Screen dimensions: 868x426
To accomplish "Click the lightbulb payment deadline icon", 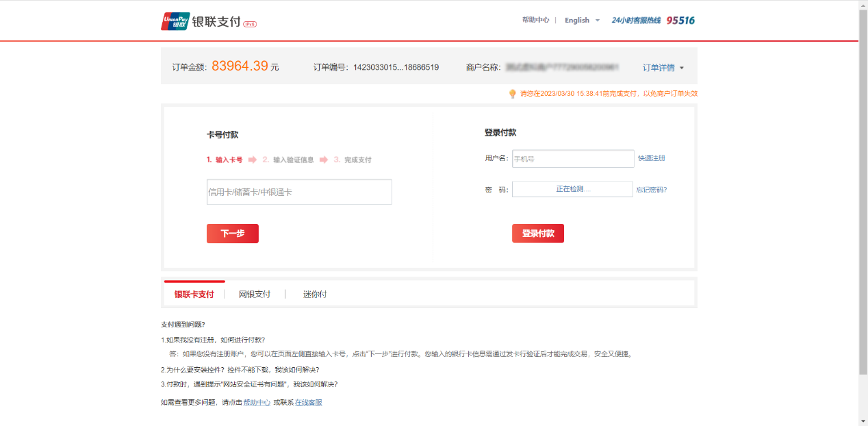I will 512,94.
